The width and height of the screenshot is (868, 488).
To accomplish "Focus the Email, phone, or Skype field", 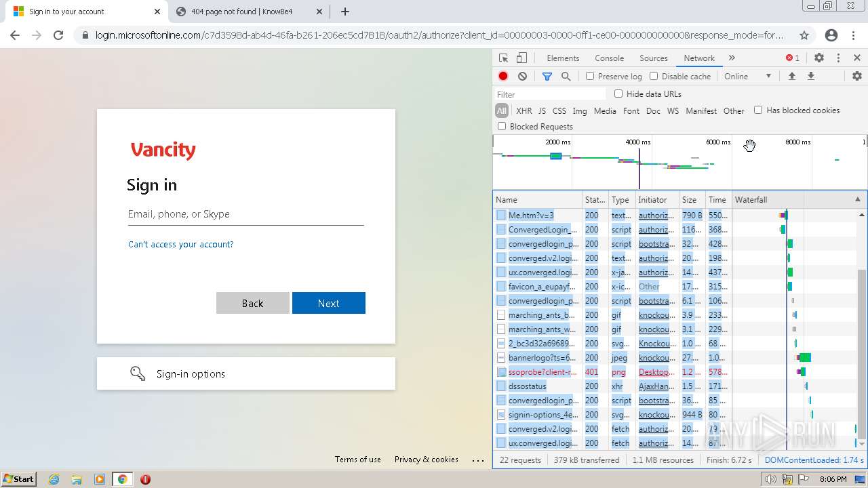I will tap(246, 214).
